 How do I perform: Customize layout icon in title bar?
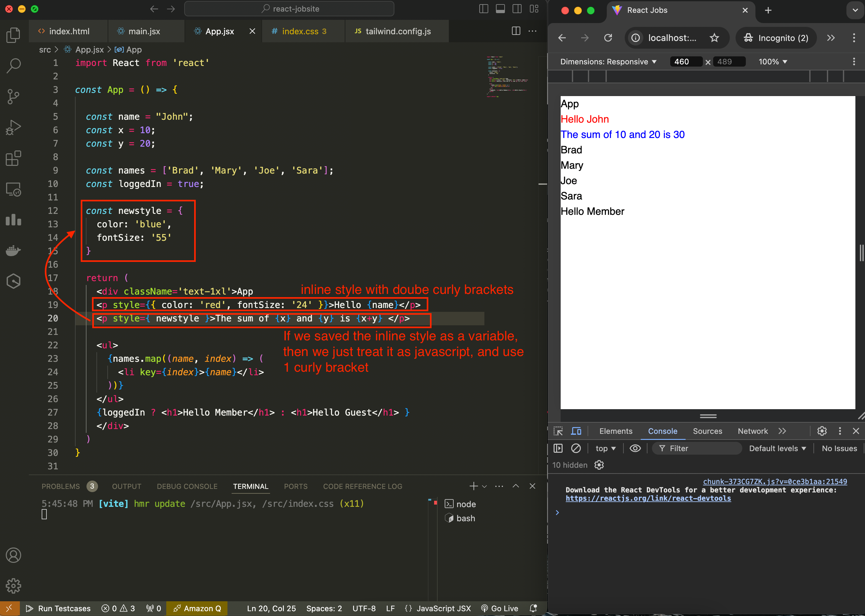pyautogui.click(x=534, y=9)
